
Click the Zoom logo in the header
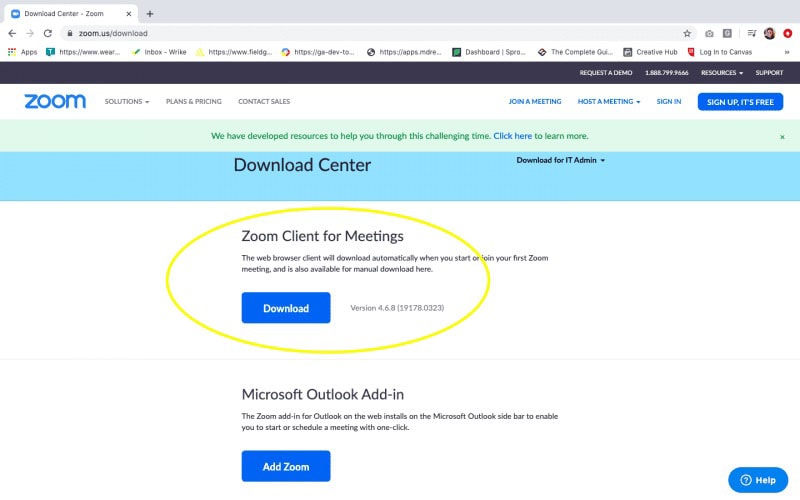tap(55, 101)
